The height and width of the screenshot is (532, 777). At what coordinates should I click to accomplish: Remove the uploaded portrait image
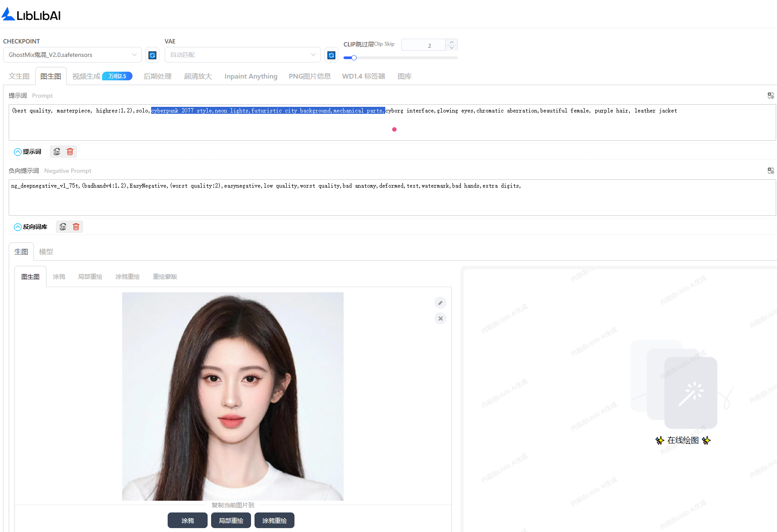[x=440, y=318]
